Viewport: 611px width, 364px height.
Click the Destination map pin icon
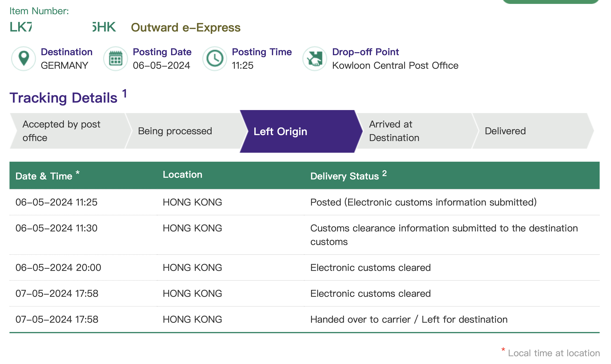24,59
